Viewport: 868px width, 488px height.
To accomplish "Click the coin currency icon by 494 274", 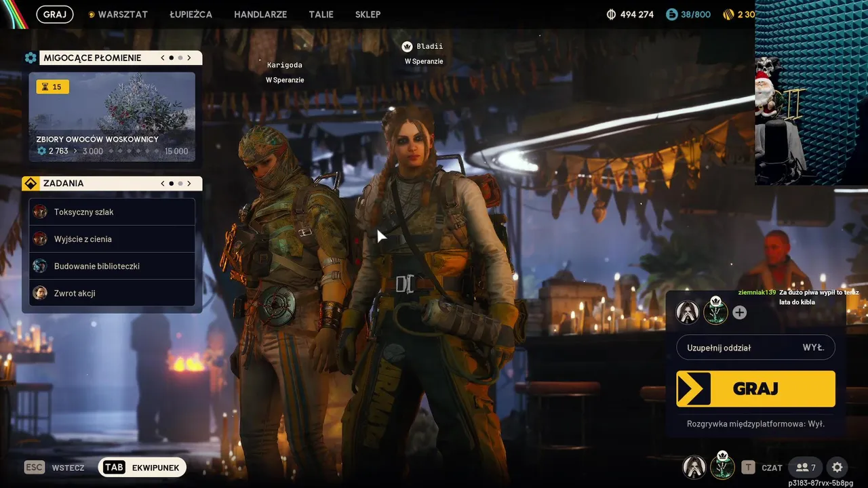I will coord(611,14).
